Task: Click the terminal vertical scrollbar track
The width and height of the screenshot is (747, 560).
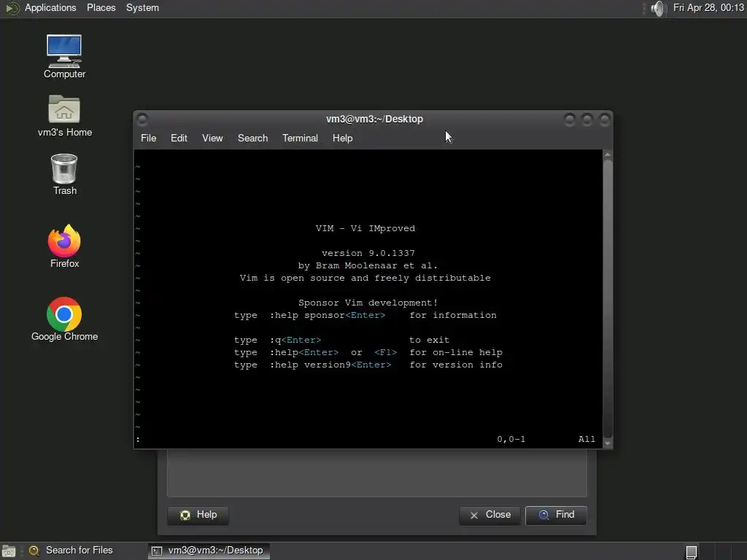Action: coord(608,299)
